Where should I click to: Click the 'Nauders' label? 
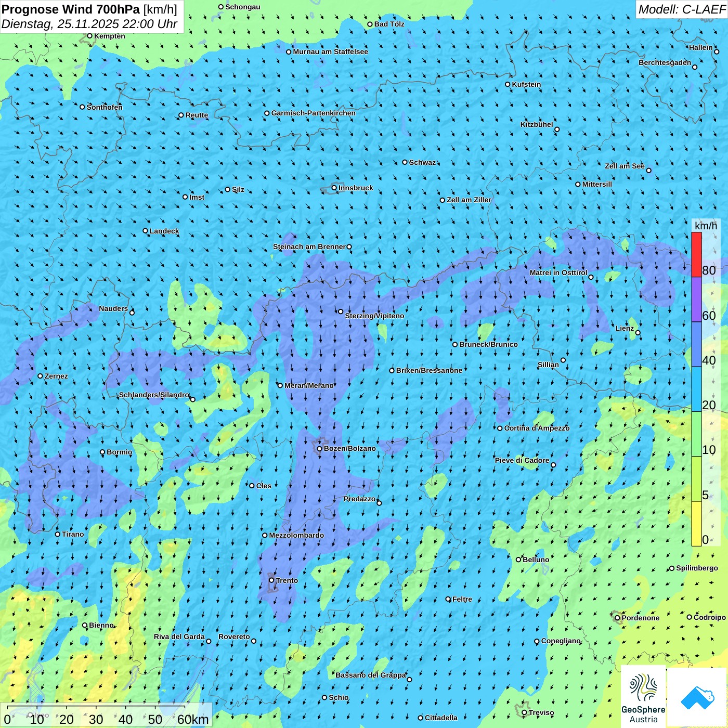point(113,308)
